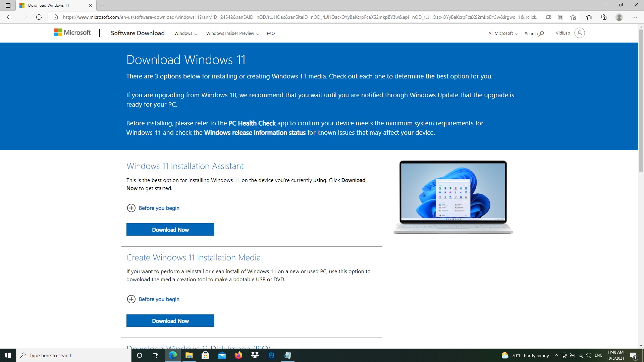Open the tab actions menu icon
This screenshot has height=362, width=644.
point(8,5)
